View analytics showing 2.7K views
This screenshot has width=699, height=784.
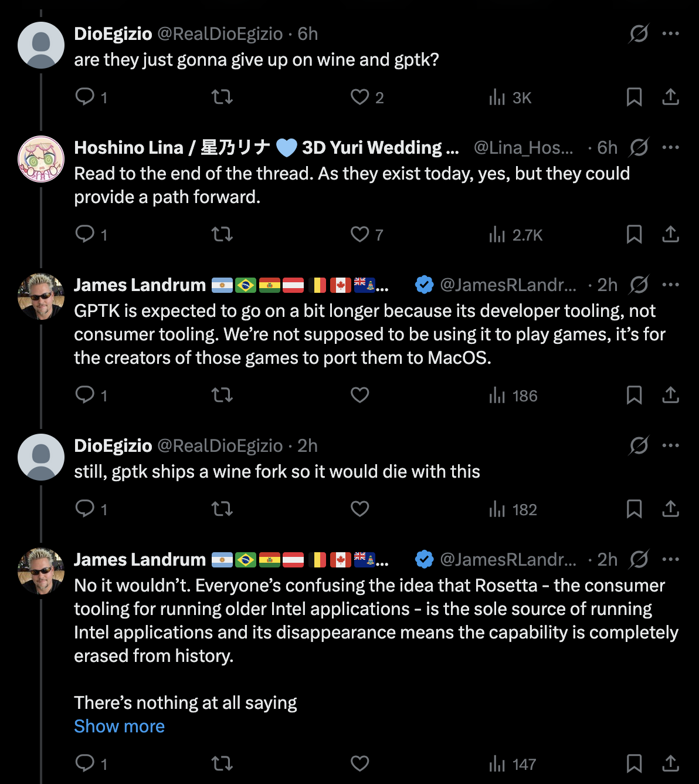point(516,235)
